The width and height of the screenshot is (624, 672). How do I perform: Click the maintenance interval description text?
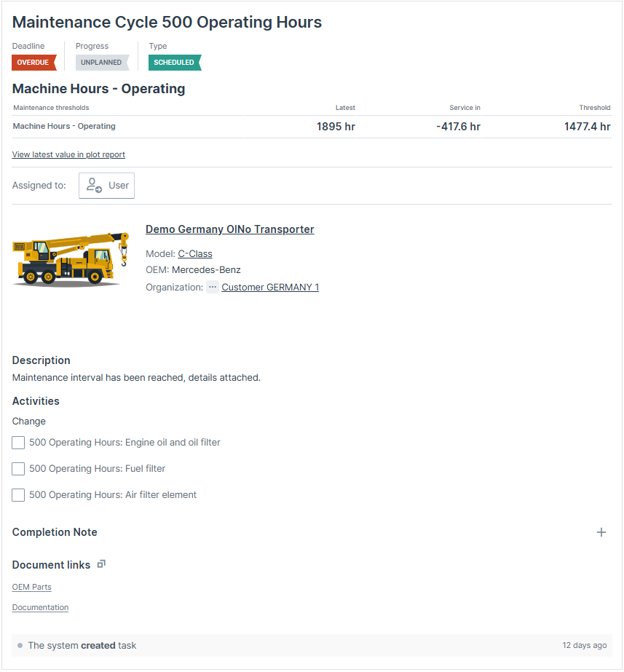[x=136, y=378]
